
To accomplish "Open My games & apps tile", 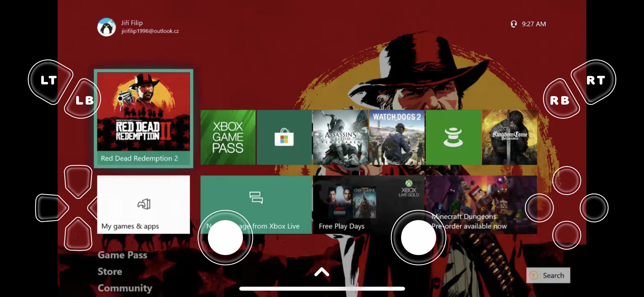I will pyautogui.click(x=144, y=205).
